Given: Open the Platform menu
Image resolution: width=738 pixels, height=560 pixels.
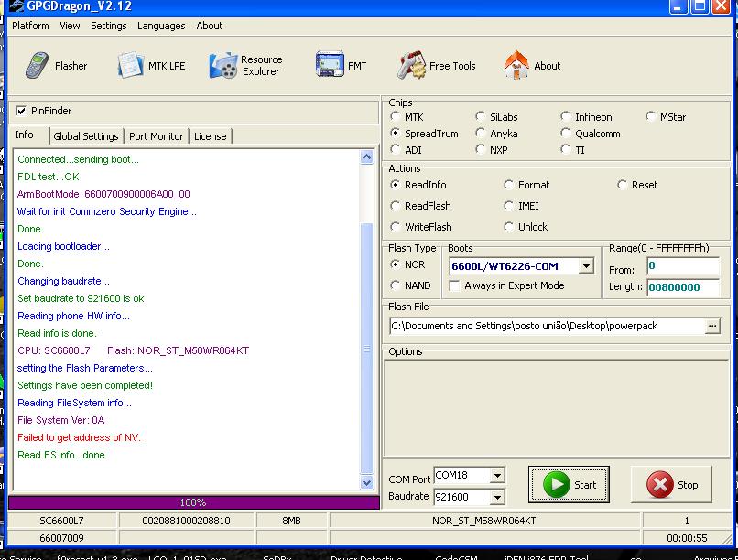Looking at the screenshot, I should pos(30,26).
